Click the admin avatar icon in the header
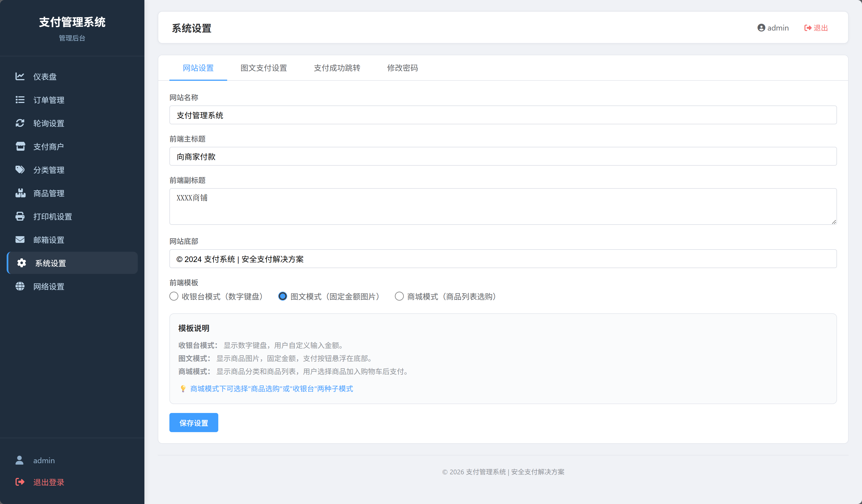862x504 pixels. 761,28
